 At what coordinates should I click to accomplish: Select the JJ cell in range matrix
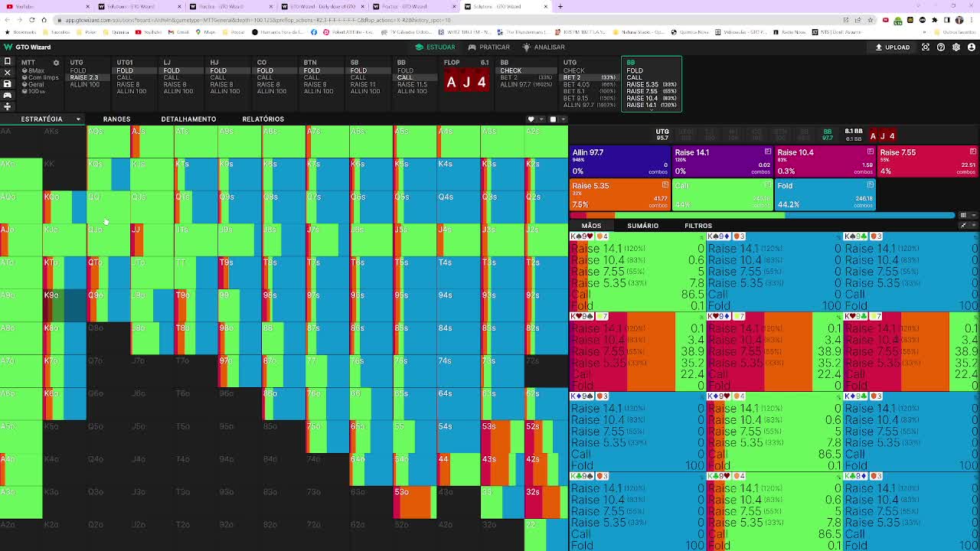[152, 240]
